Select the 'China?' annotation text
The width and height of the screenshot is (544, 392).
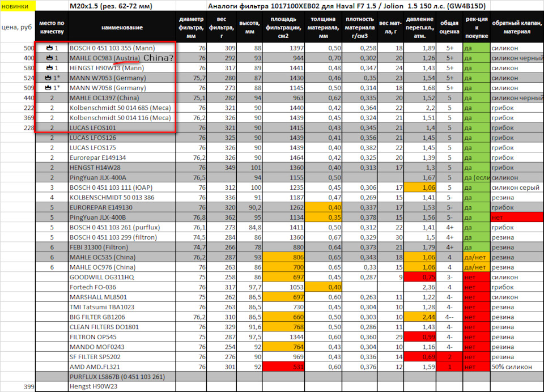158,58
